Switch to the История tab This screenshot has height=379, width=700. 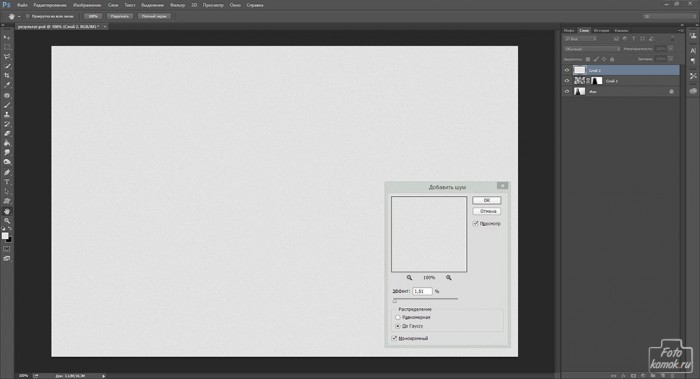tap(601, 30)
